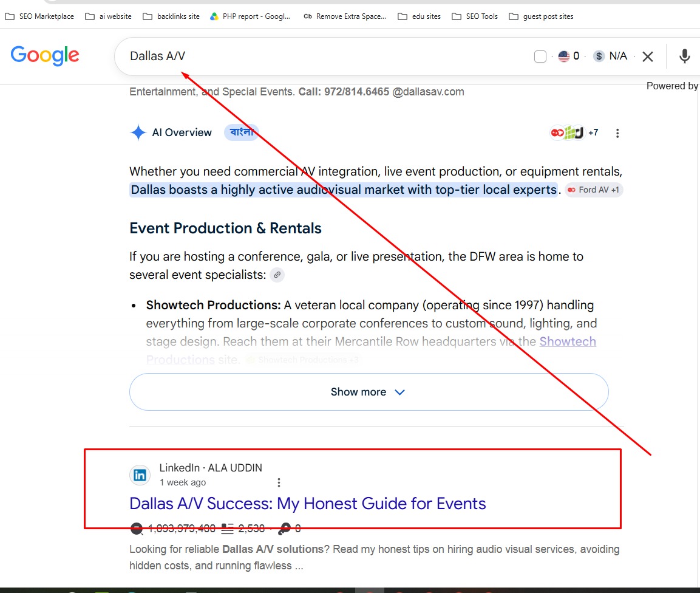This screenshot has width=700, height=593.
Task: Click the LinkedIn favicon on the result
Action: [140, 475]
